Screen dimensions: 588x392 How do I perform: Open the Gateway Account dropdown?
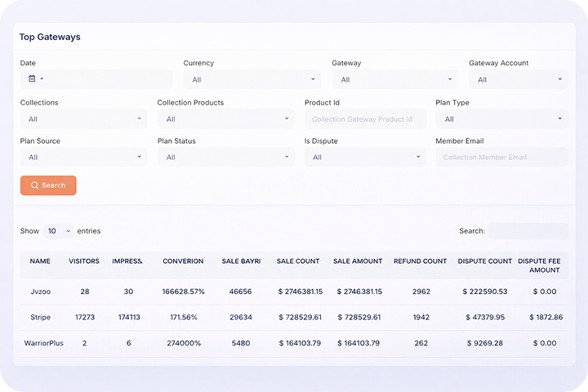(519, 80)
